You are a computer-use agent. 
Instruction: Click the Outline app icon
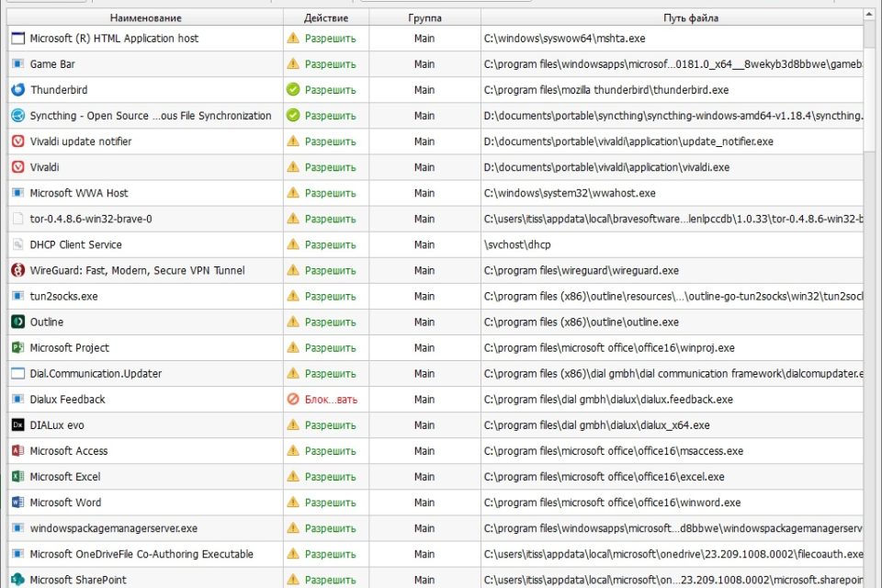point(18,322)
